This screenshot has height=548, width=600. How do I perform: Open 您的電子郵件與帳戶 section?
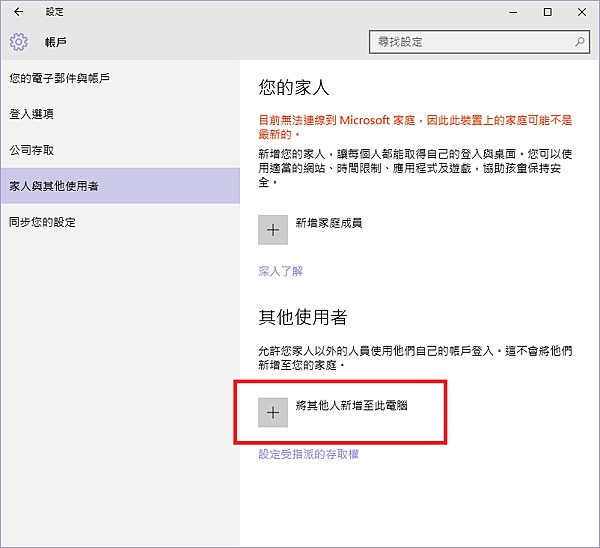[120, 78]
